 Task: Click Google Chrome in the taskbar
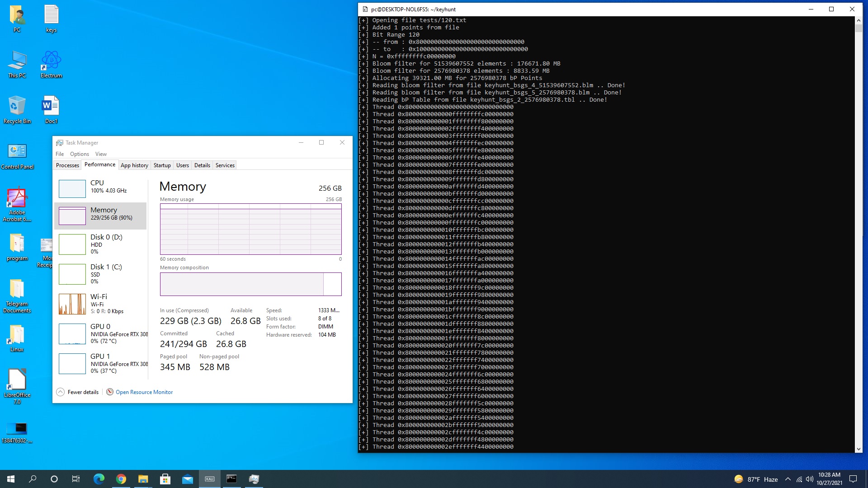(121, 479)
